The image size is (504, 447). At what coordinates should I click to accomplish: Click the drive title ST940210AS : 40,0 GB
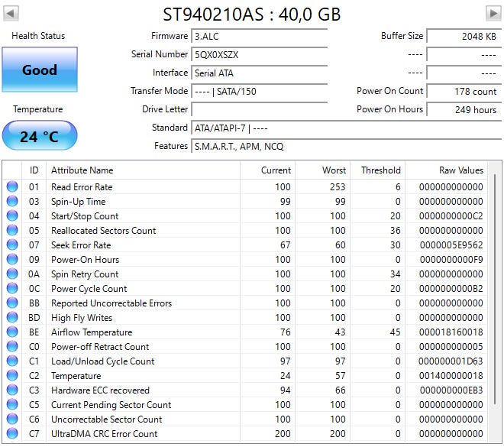click(x=252, y=15)
